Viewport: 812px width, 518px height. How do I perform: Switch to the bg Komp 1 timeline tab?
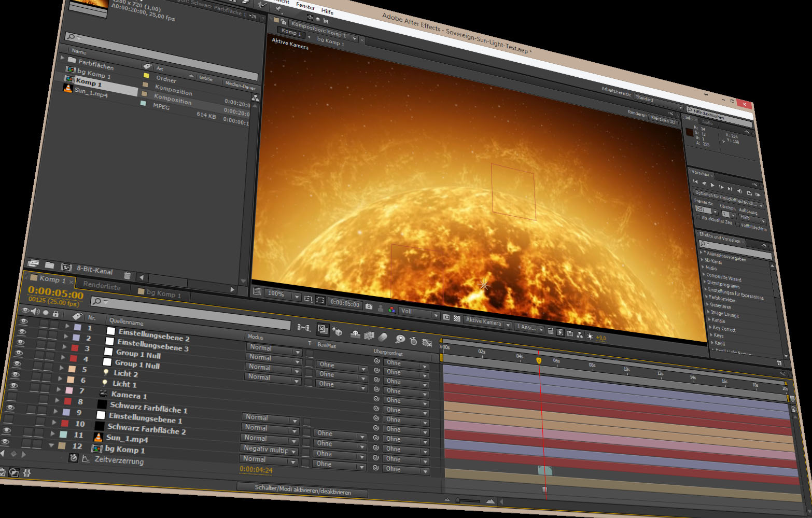163,293
